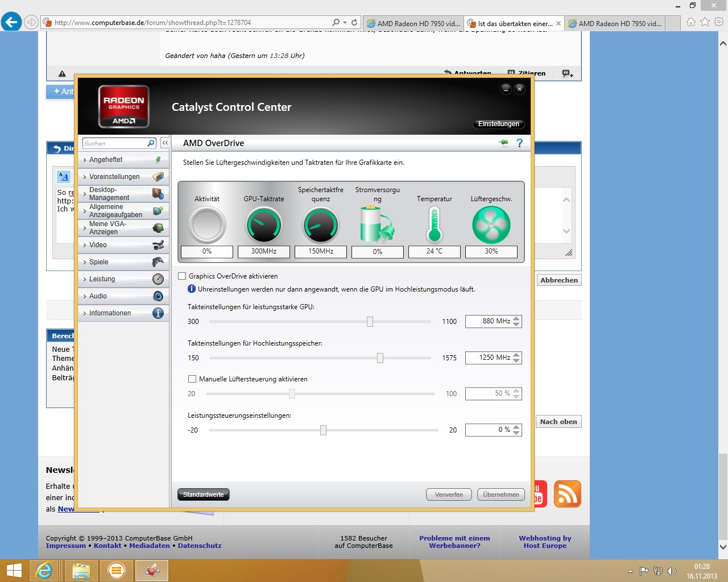Click the Angeheftet pin icon
Image resolution: width=728 pixels, height=582 pixels.
[158, 160]
